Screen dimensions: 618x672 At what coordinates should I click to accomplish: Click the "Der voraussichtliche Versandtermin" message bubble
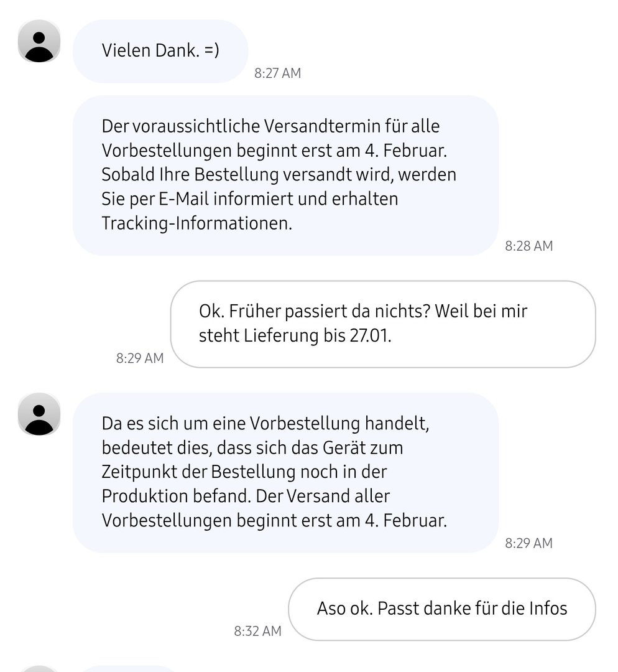pos(285,175)
